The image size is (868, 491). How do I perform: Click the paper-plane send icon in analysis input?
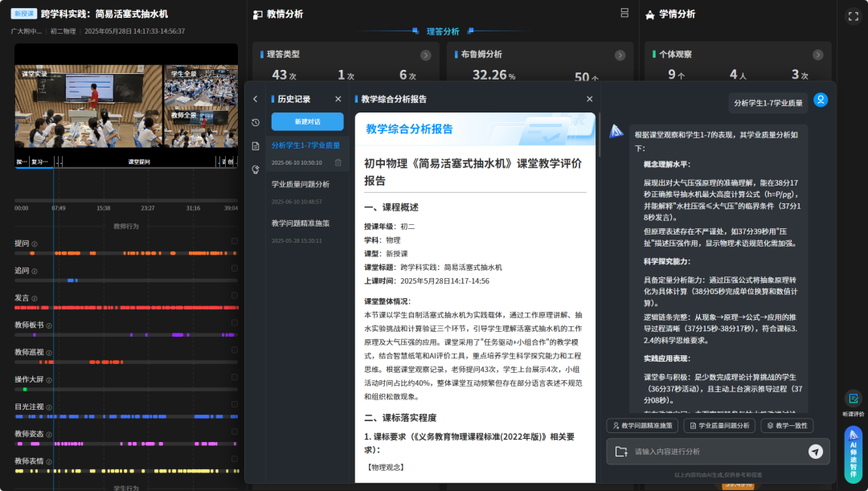814,452
